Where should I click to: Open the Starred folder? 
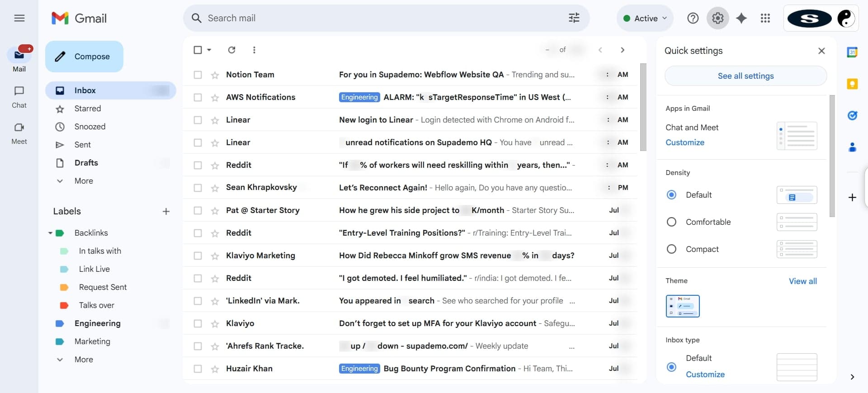pyautogui.click(x=88, y=109)
